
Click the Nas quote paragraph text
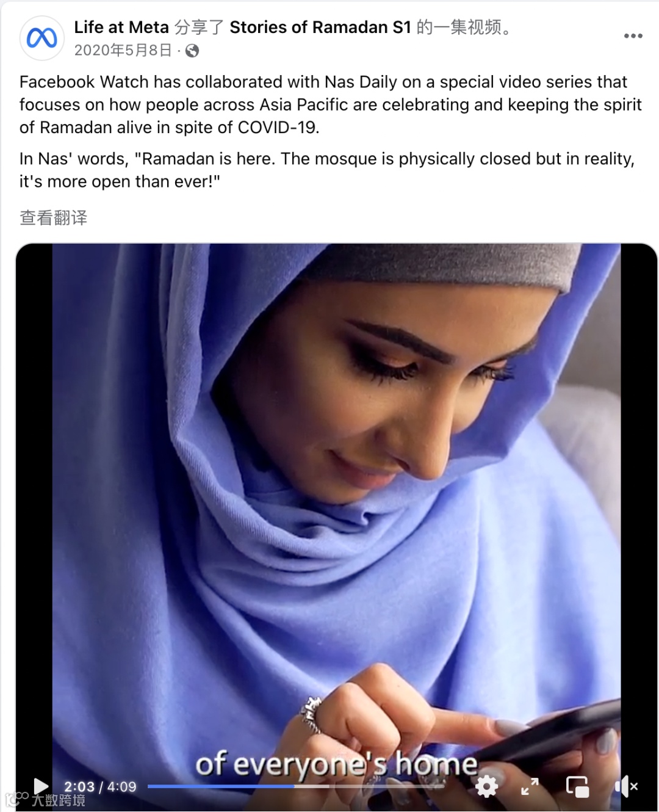(x=327, y=170)
